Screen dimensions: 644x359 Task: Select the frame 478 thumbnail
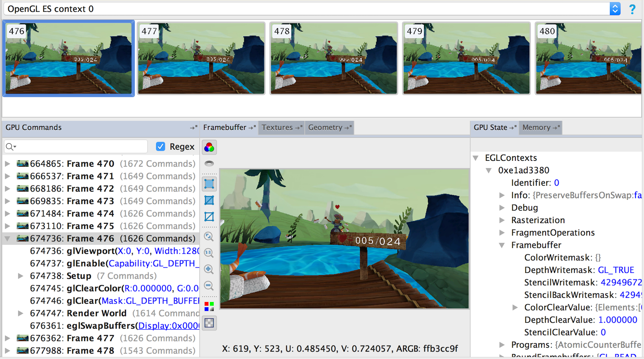334,58
